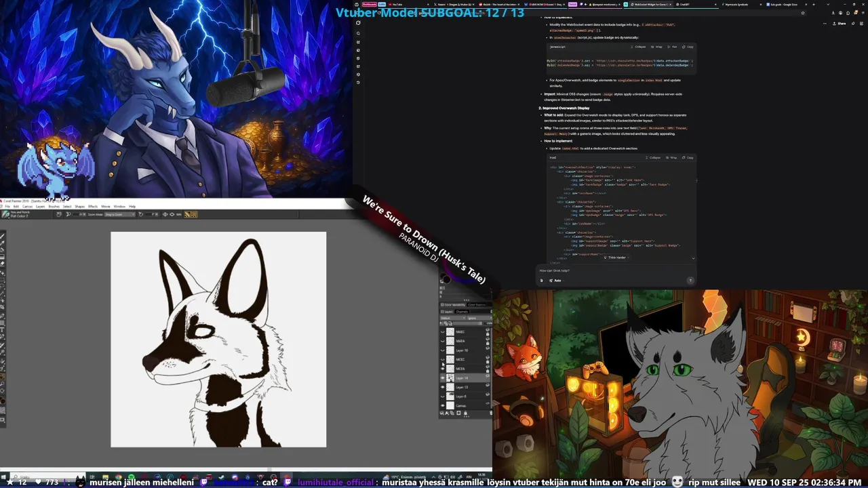This screenshot has width=868, height=488.
Task: Click the Run icon on javascript code block
Action: (x=671, y=47)
